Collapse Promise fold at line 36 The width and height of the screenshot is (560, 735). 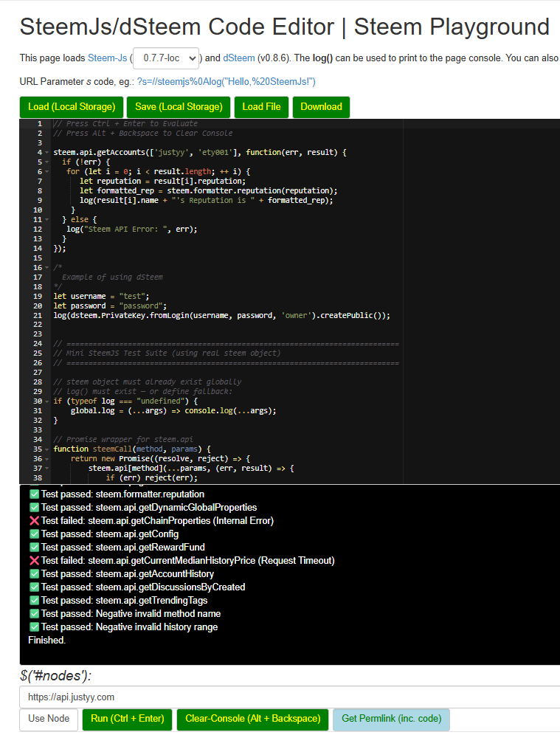[x=47, y=459]
